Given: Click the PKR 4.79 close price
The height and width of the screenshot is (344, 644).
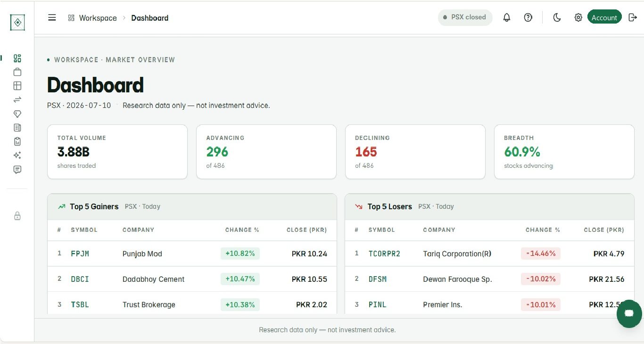Looking at the screenshot, I should pos(609,254).
